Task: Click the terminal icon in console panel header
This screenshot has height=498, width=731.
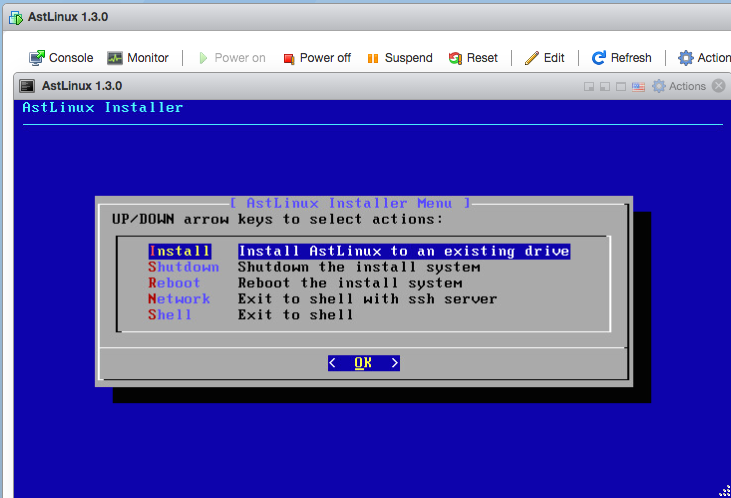Action: point(27,86)
